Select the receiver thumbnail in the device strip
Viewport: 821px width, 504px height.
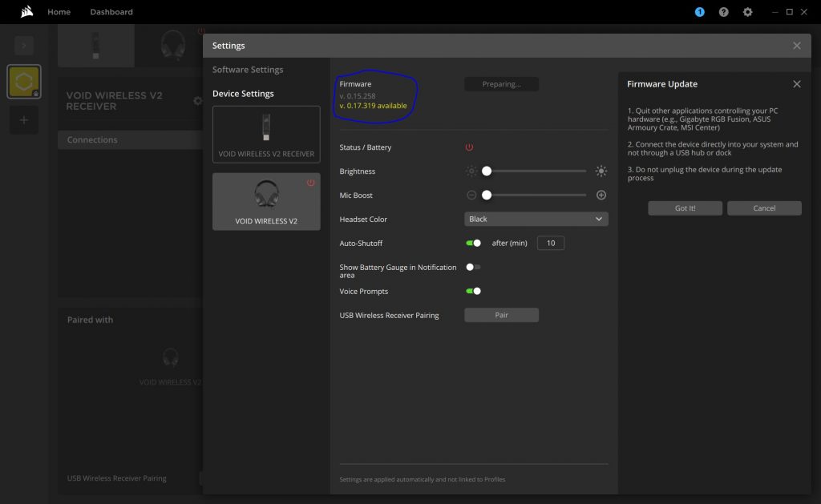[96, 46]
